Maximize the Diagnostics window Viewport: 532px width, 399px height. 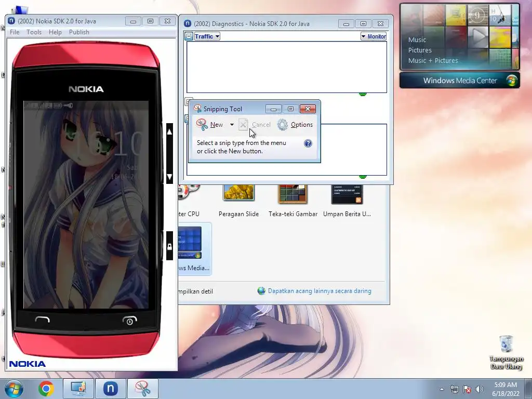click(x=363, y=23)
